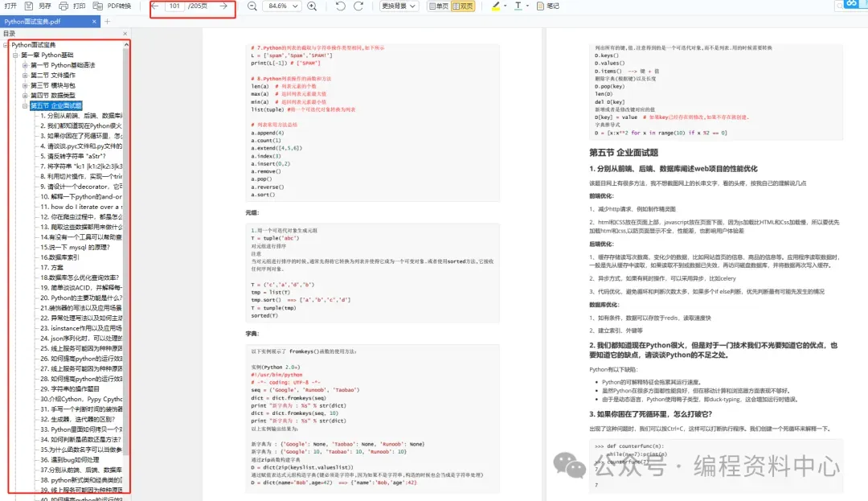Switch to 单页 single page view
Image resolution: width=868 pixels, height=501 pixels.
(x=439, y=6)
